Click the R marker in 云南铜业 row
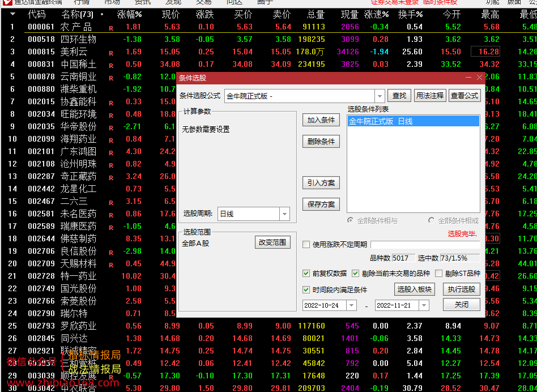Image resolution: width=537 pixels, height=392 pixels. [111, 78]
